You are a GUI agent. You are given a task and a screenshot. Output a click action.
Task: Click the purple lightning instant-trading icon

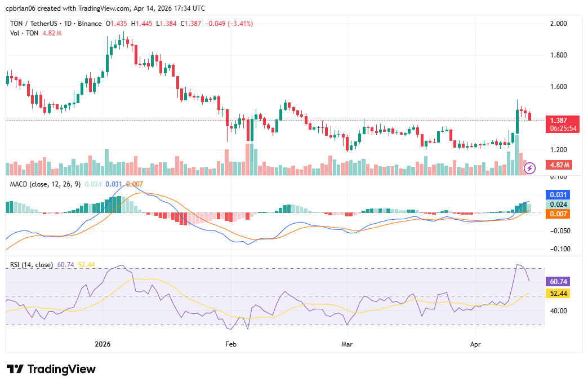pyautogui.click(x=529, y=167)
